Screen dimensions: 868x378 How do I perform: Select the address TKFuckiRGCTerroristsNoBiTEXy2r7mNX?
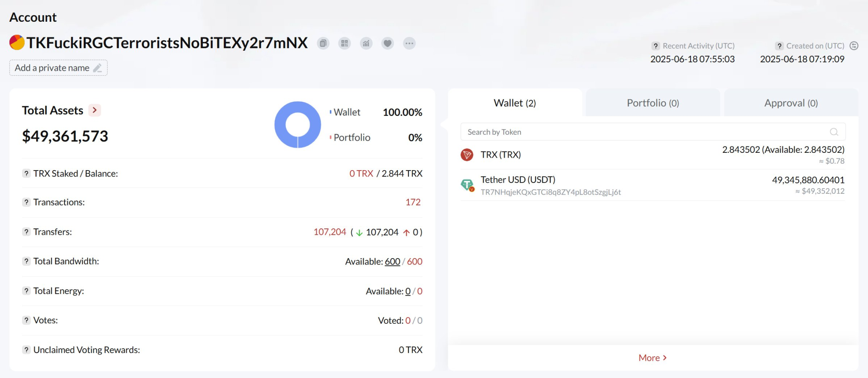click(x=167, y=43)
